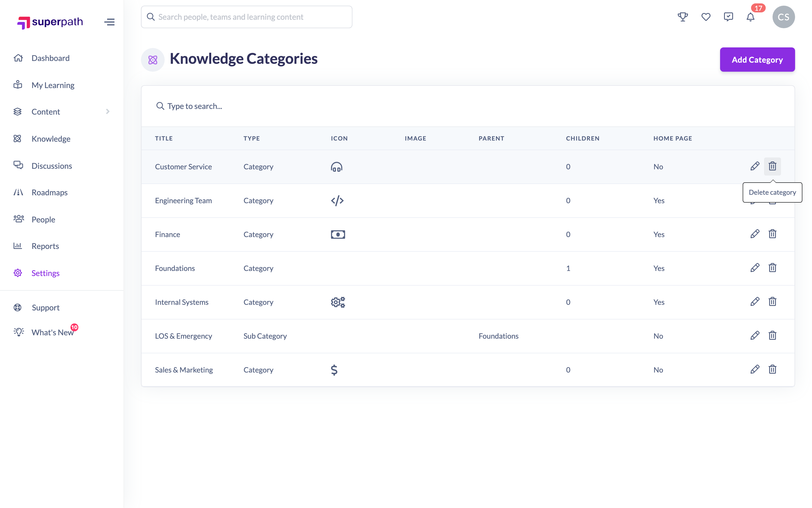Edit the Finance category
Screen dimensions: 812x508
(x=754, y=234)
